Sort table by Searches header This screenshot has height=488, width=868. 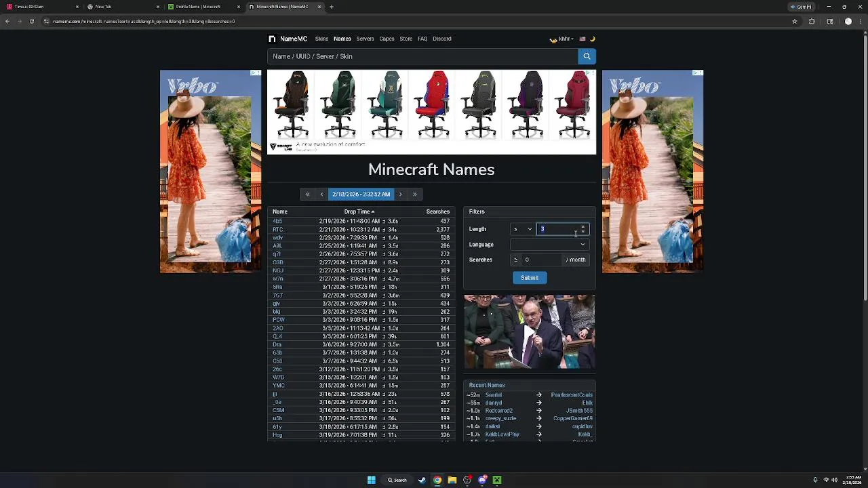(437, 211)
